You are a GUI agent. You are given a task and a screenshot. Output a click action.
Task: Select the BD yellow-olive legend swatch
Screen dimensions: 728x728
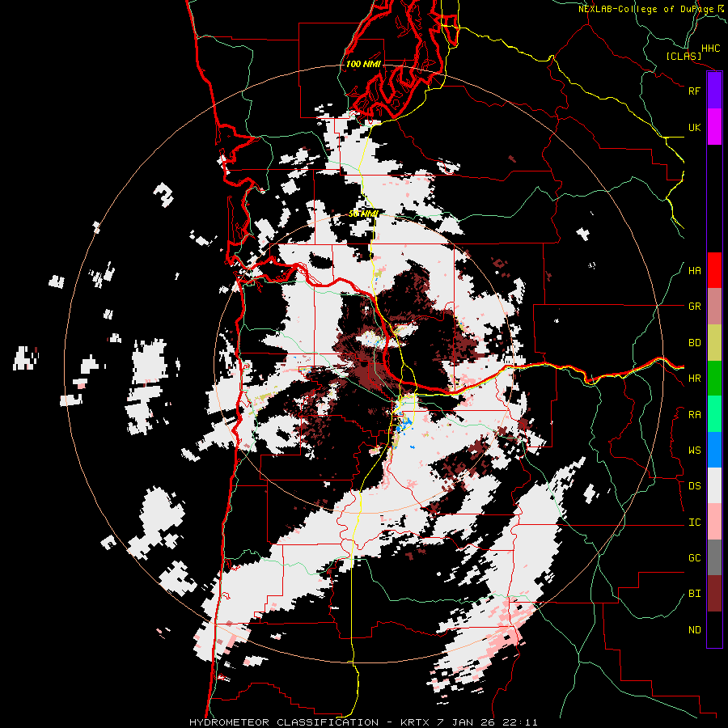pyautogui.click(x=714, y=342)
